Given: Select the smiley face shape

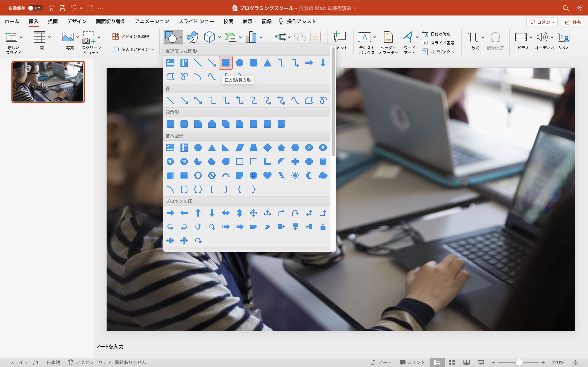Looking at the screenshot, I should [253, 175].
